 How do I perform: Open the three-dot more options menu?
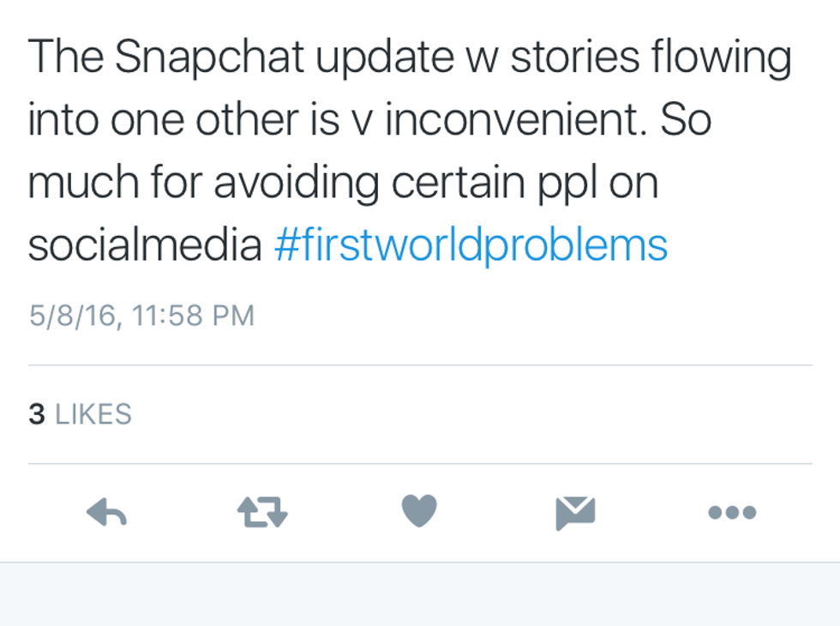[732, 513]
